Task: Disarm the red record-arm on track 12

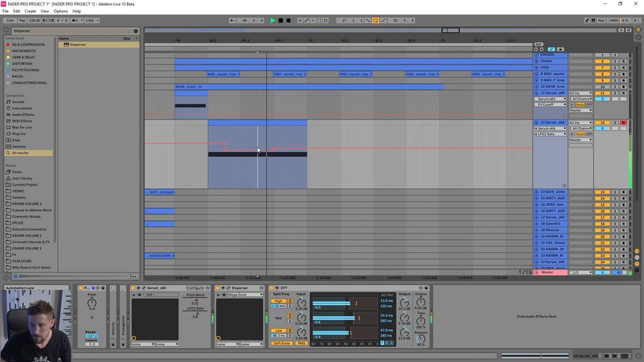Action: 623,122
